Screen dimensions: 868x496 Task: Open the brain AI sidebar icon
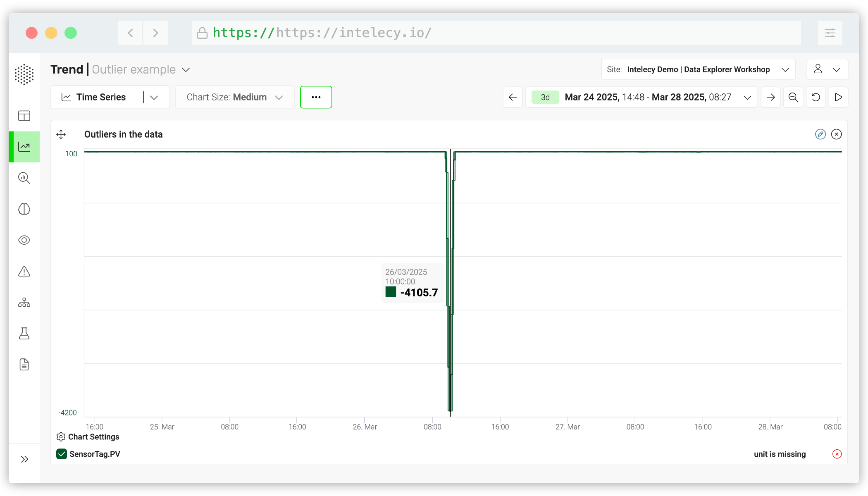24,209
